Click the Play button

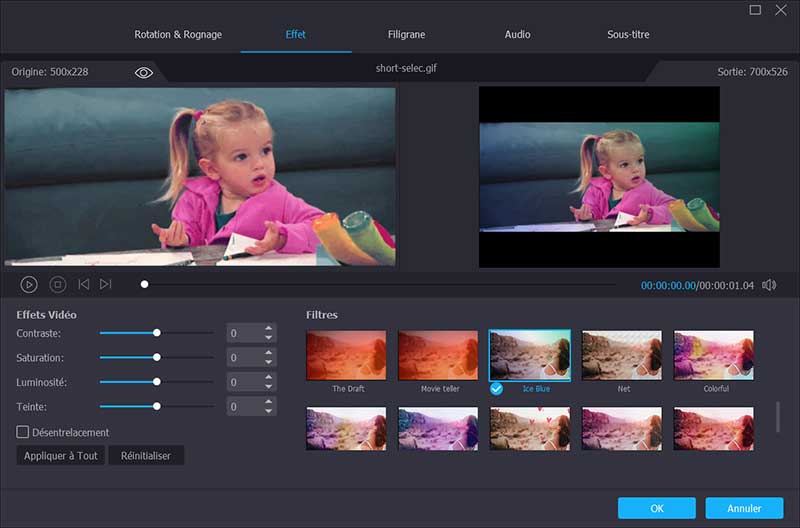coord(30,285)
